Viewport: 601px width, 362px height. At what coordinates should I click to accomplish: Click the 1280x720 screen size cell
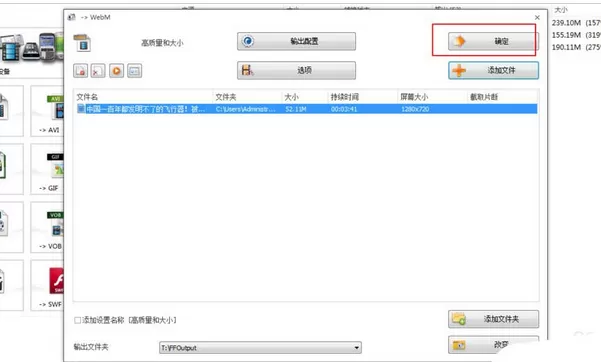(415, 109)
